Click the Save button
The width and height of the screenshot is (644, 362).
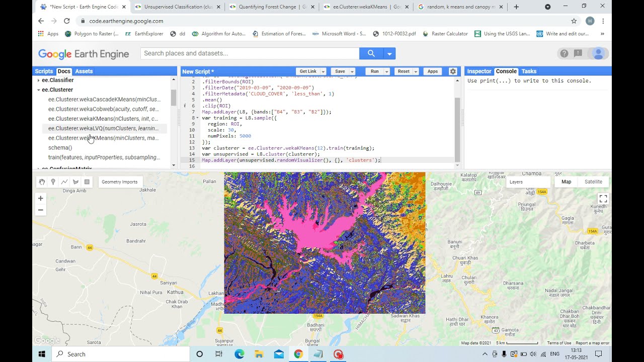coord(340,71)
